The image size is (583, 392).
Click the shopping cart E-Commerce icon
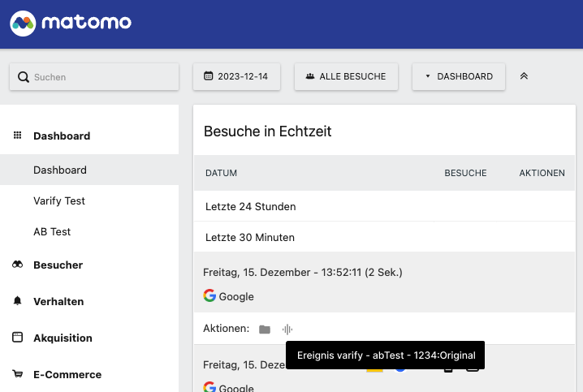(x=18, y=374)
